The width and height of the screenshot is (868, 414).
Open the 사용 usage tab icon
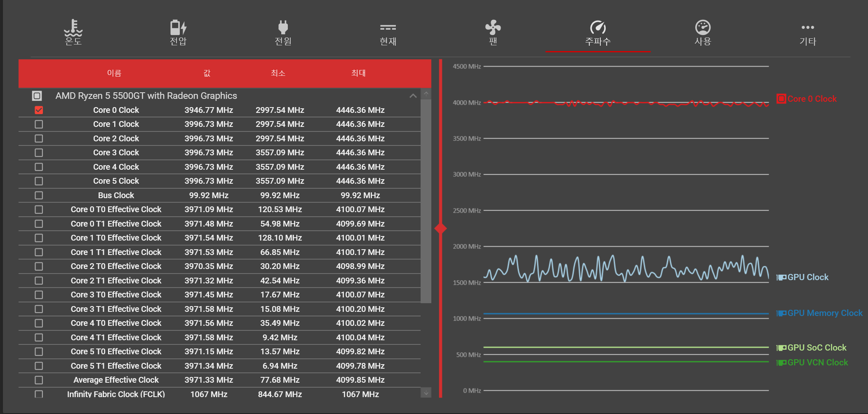pyautogui.click(x=703, y=28)
